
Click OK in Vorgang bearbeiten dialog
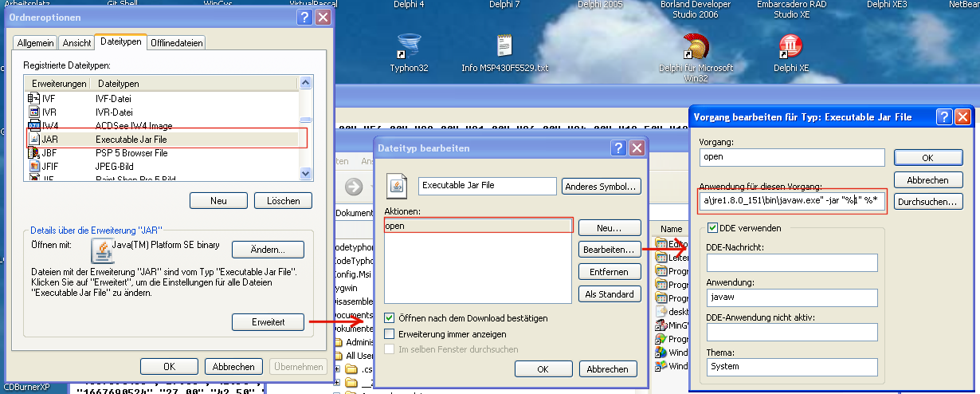click(929, 157)
